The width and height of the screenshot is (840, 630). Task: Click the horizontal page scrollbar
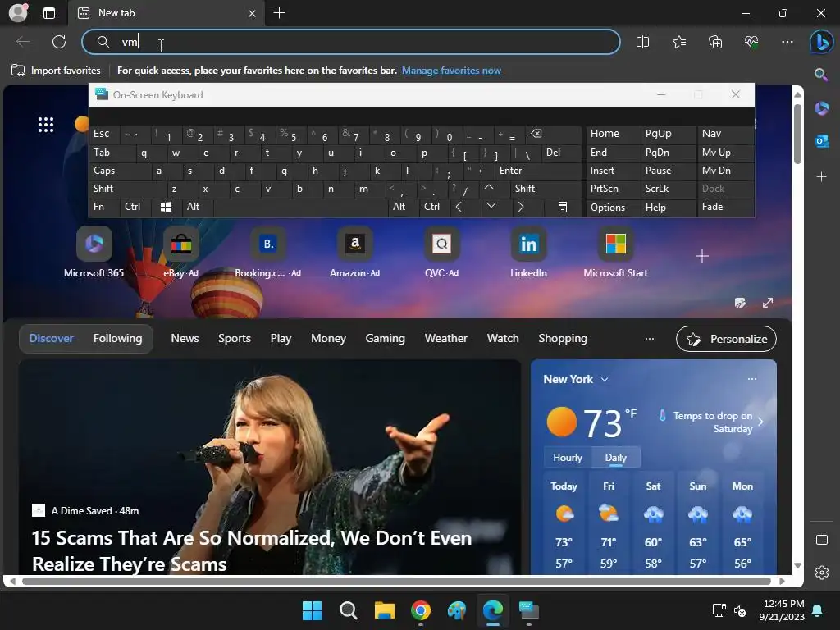396,581
